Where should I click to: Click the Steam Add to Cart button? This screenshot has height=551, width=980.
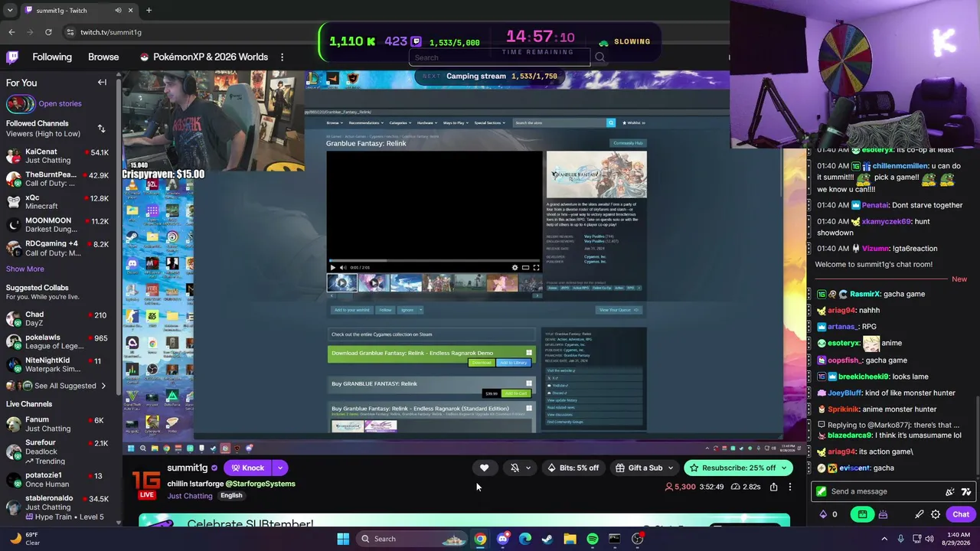(516, 393)
